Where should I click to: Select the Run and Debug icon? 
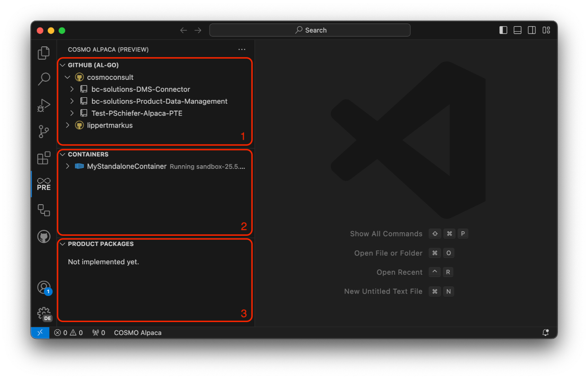pyautogui.click(x=43, y=105)
